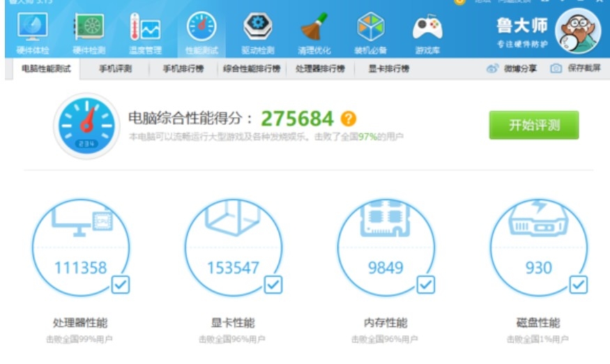Switch to the 处理器排行榜 tab

coord(320,69)
